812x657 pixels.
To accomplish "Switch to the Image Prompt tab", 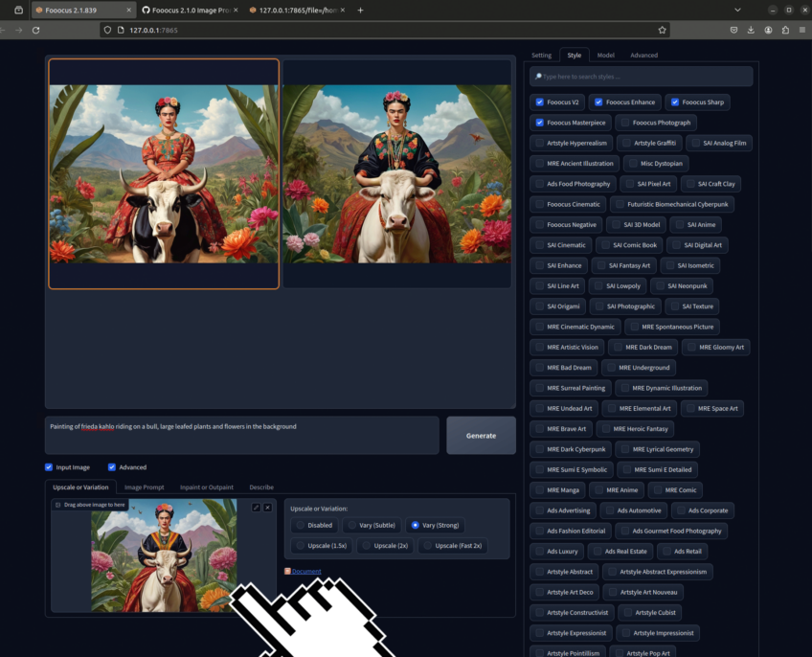I will coord(144,487).
